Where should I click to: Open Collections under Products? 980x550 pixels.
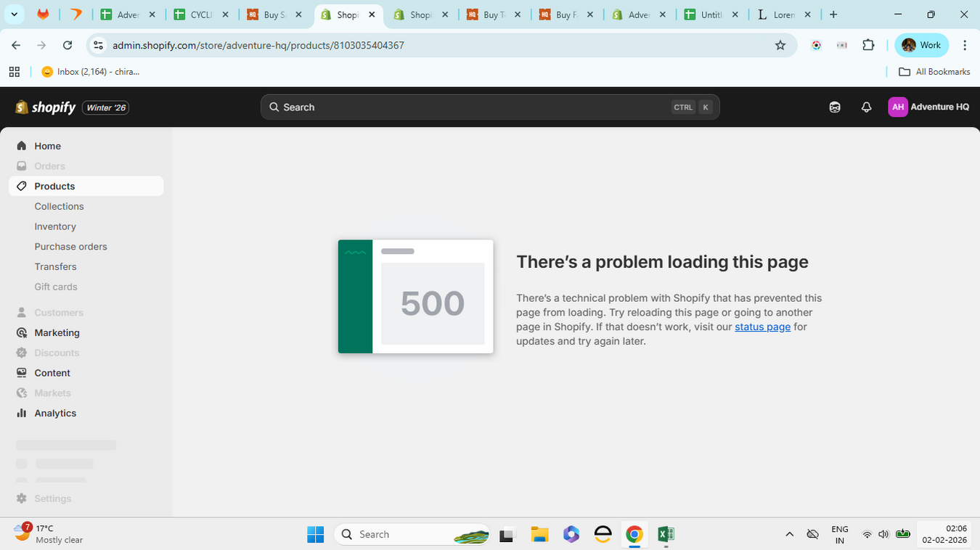pyautogui.click(x=59, y=207)
